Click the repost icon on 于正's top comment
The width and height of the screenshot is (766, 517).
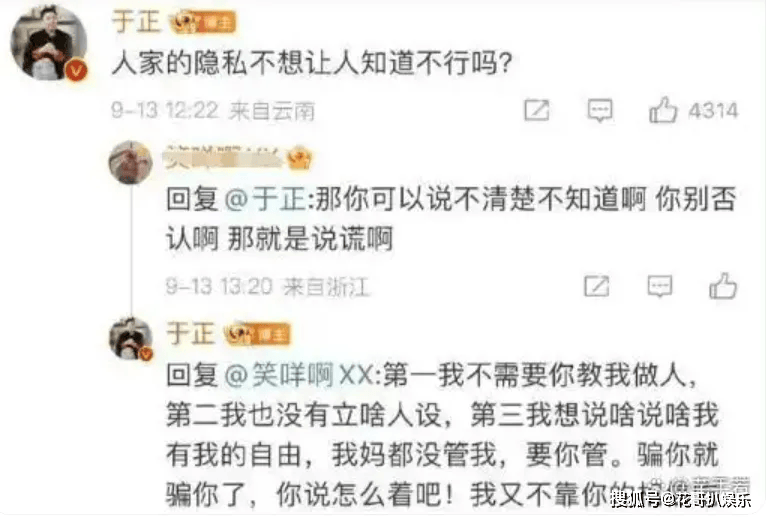click(x=536, y=110)
